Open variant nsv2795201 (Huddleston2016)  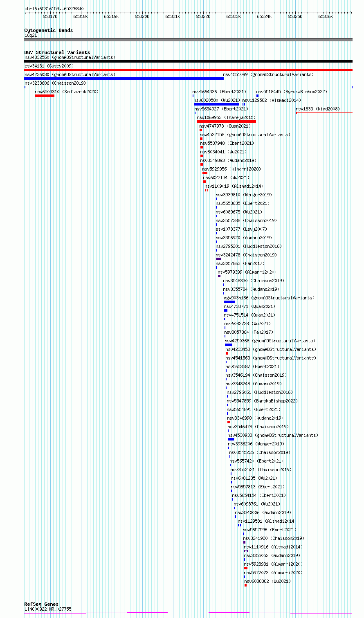point(249,246)
